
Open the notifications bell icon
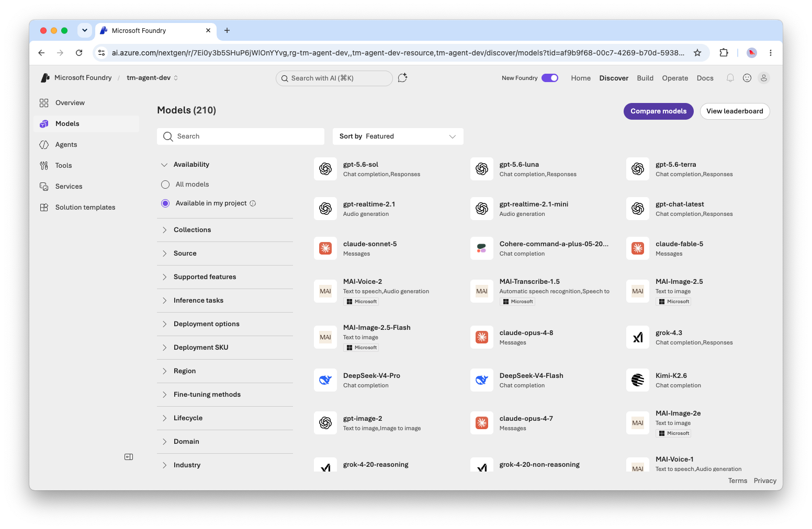[730, 78]
